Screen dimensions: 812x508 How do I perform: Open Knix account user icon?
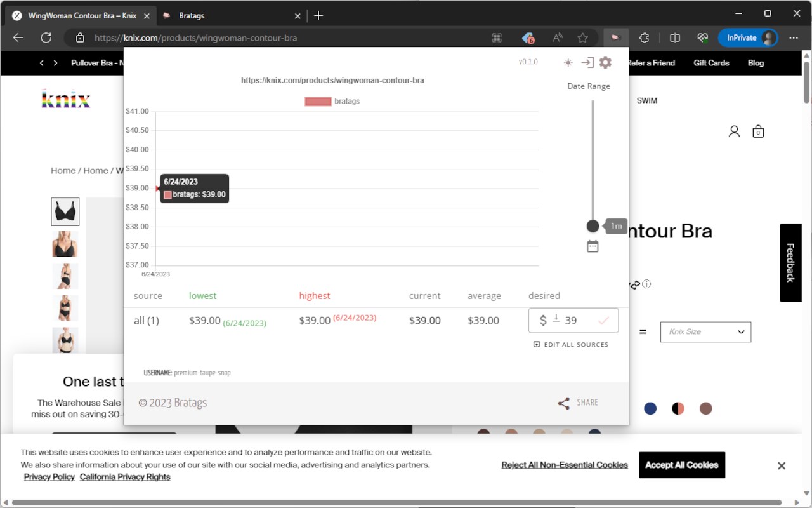(x=734, y=131)
